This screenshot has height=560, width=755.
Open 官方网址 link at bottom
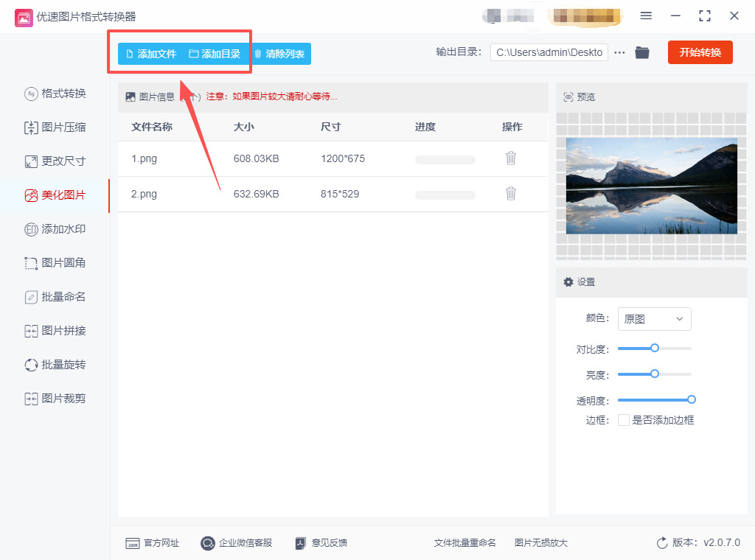[153, 543]
